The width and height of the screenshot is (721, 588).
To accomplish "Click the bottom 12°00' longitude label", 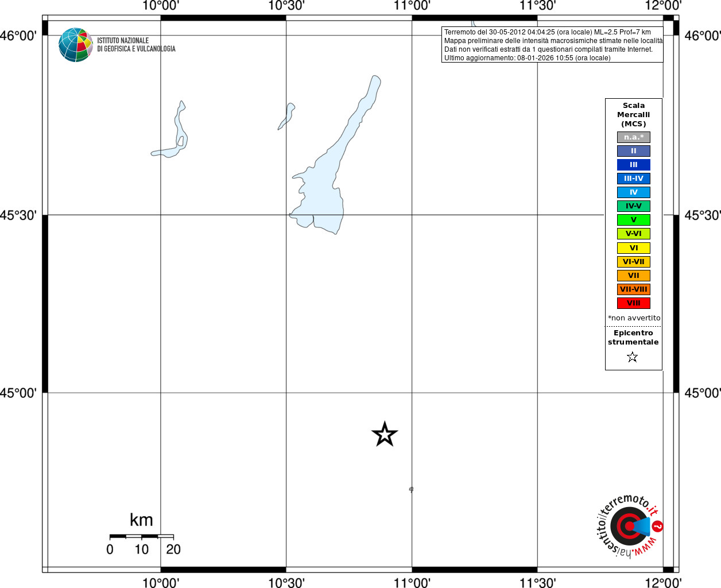I will 663,583.
